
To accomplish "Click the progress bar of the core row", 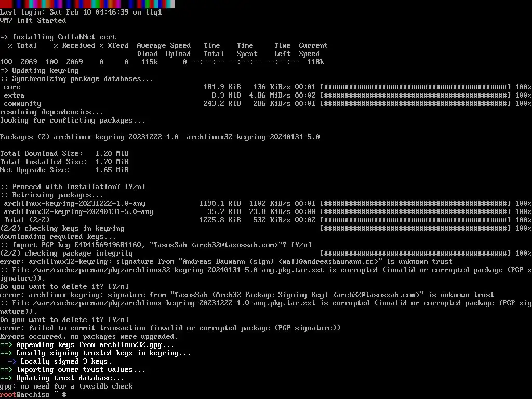I will coord(416,87).
